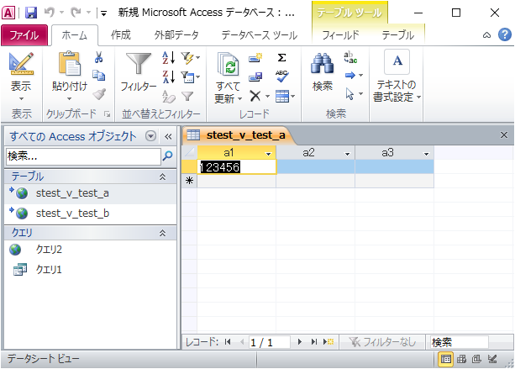The width and height of the screenshot is (515, 369).
Task: Sort descending with the Z-A icon
Action: coord(169,77)
